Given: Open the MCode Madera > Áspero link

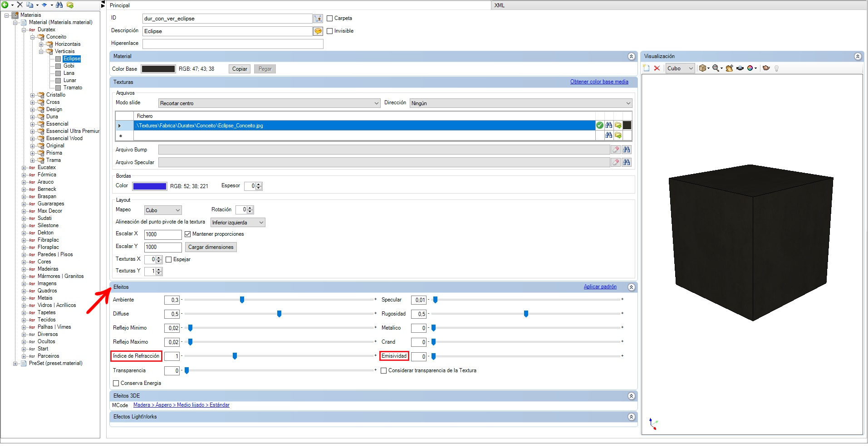Looking at the screenshot, I should coord(181,405).
